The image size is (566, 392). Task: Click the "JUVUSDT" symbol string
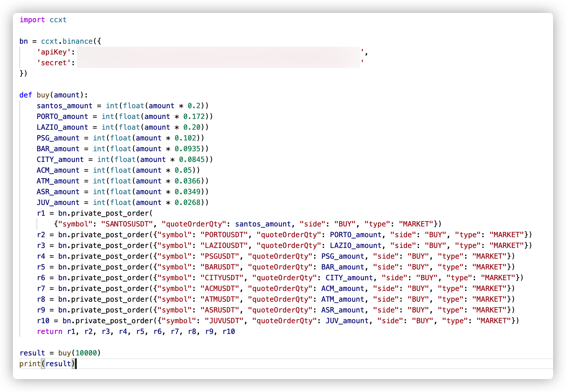pos(224,321)
